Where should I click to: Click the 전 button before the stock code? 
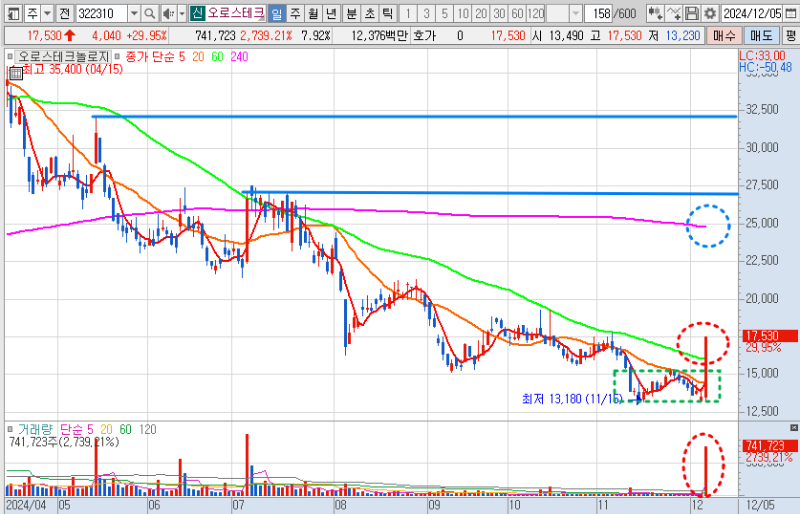coord(64,13)
